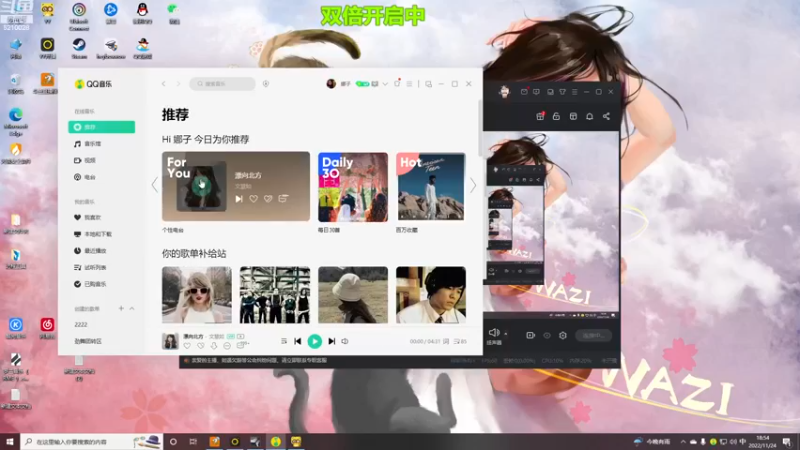800x450 pixels.
Task: Go forward with QQ Music forward arrow
Action: point(179,84)
